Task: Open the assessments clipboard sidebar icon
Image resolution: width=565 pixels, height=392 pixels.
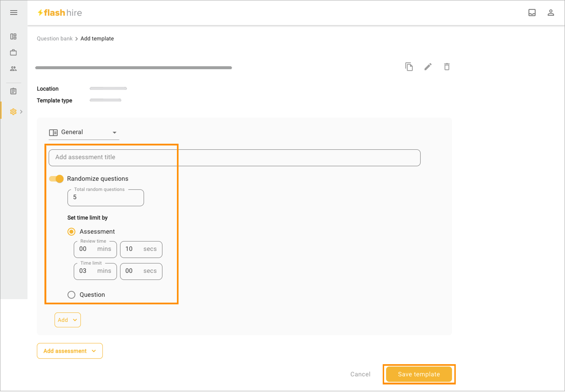Action: [x=14, y=91]
